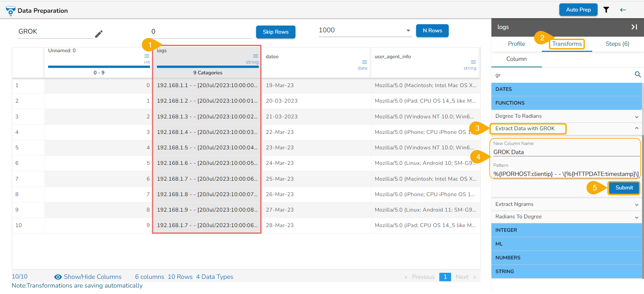The height and width of the screenshot is (294, 644).
Task: Click the Auto Prep button
Action: [x=578, y=10]
